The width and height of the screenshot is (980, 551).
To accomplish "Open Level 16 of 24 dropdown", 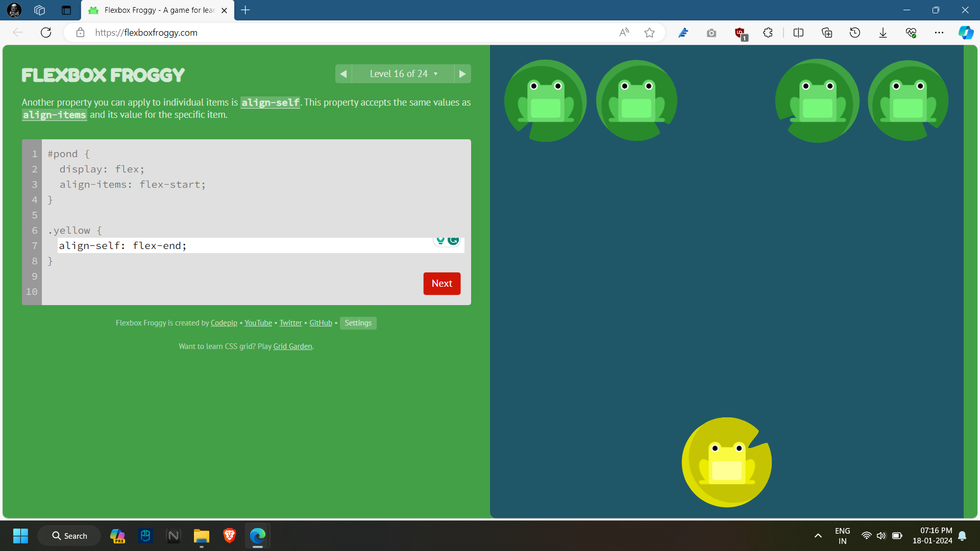I will pos(403,74).
